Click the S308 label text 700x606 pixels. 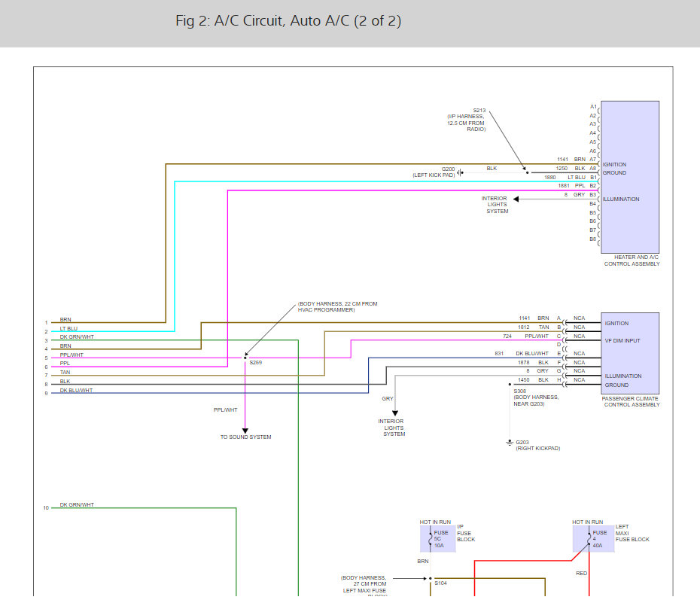[x=519, y=391]
